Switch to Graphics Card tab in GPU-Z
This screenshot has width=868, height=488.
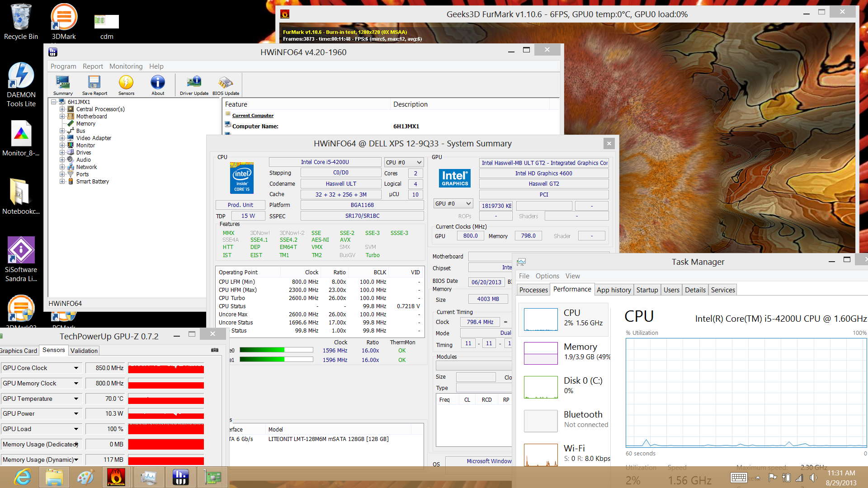coord(19,351)
